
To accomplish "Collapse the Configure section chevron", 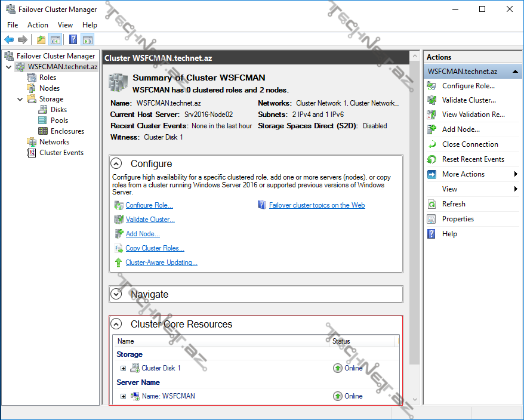I will [x=117, y=163].
